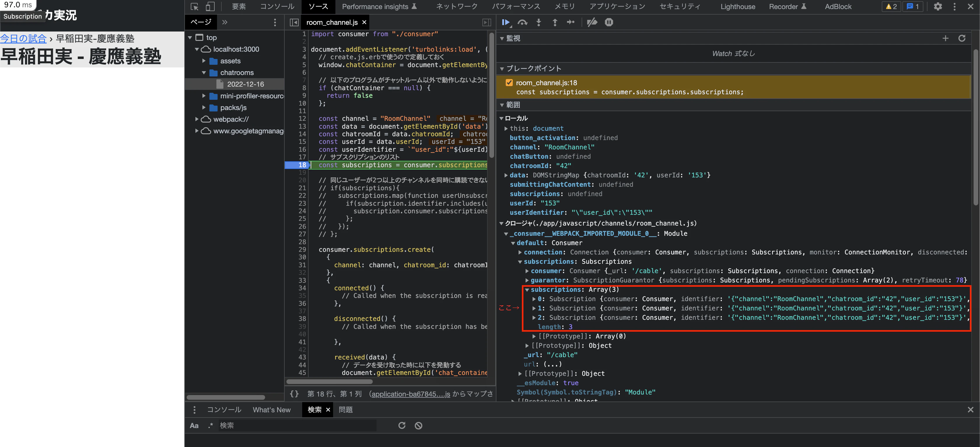Open DevTools settings gear
980x447 pixels.
coord(938,7)
